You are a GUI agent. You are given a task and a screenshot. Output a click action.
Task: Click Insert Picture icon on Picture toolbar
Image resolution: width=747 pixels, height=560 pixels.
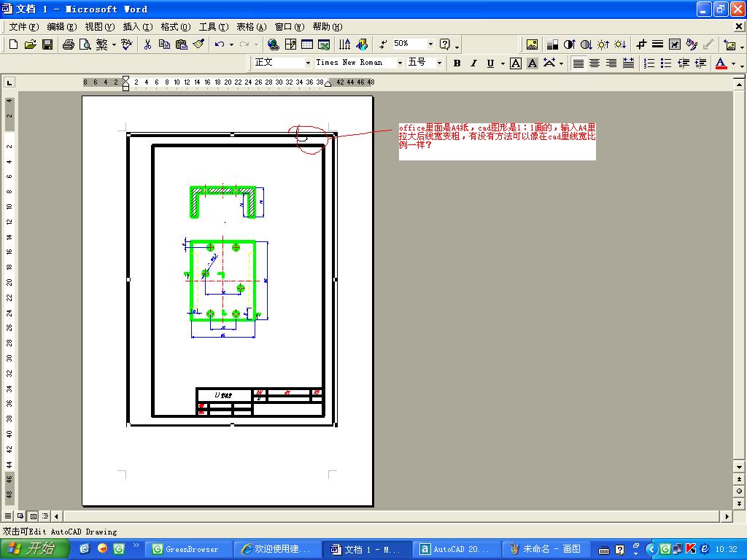point(532,44)
